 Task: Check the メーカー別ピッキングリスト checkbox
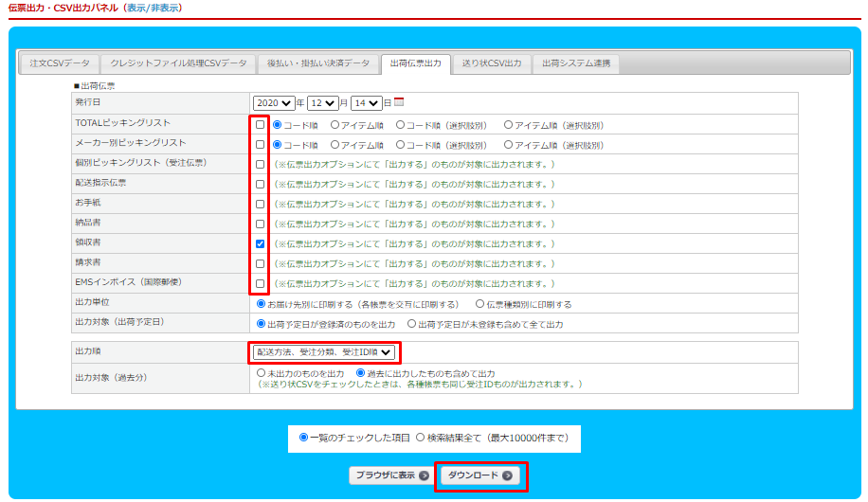point(260,145)
